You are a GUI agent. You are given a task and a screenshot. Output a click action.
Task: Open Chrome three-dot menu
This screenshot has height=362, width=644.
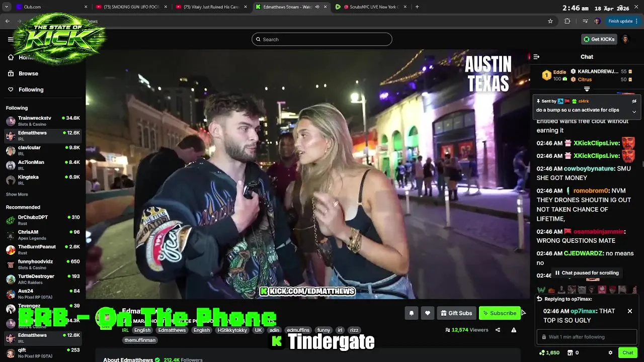[x=637, y=21]
